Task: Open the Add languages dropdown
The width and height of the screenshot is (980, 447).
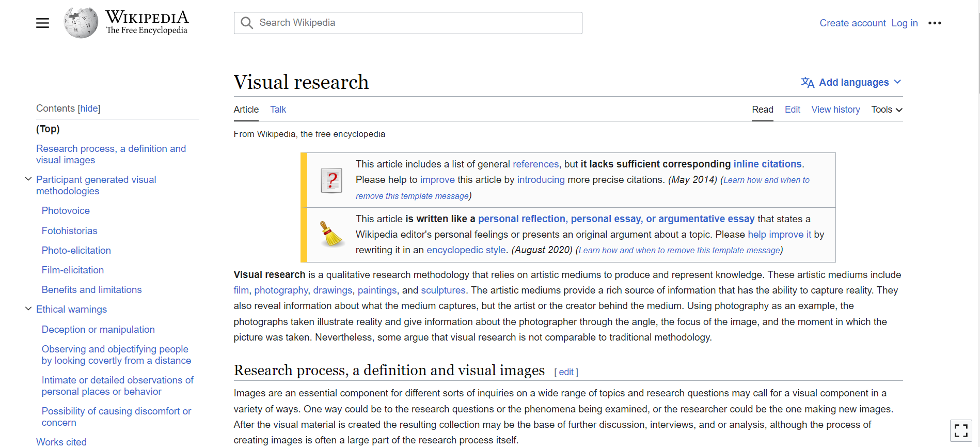Action: point(851,82)
